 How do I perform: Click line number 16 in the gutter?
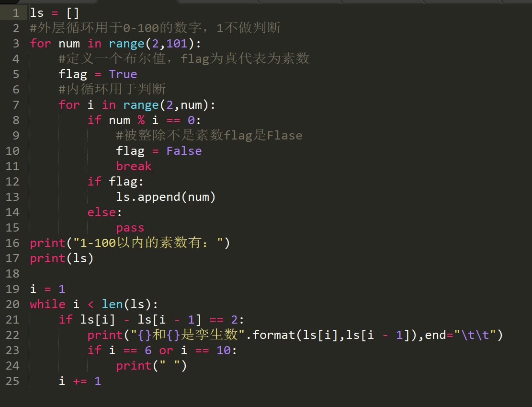coord(12,243)
